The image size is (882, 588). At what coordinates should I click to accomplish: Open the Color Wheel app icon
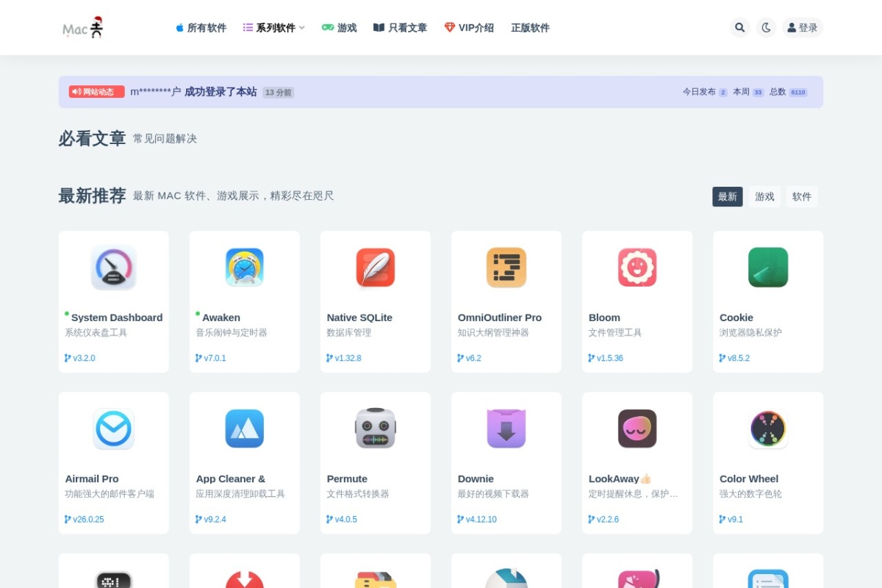pyautogui.click(x=768, y=429)
